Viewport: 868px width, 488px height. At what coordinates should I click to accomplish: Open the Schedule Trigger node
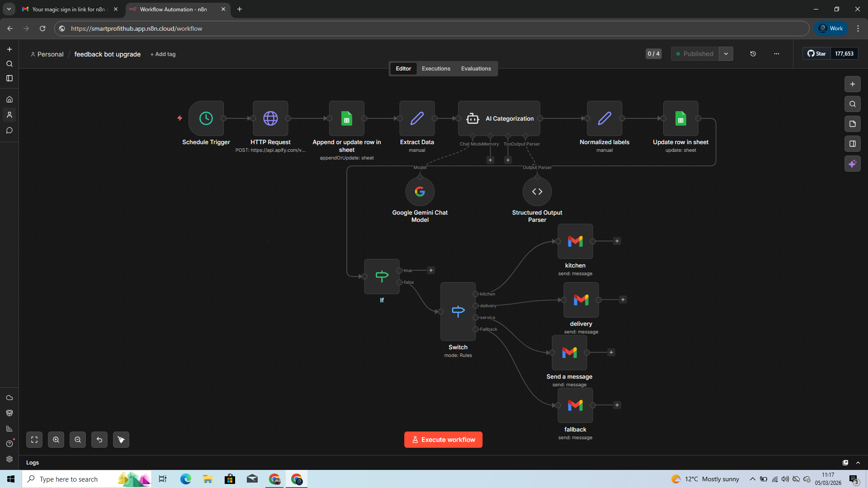click(x=206, y=118)
